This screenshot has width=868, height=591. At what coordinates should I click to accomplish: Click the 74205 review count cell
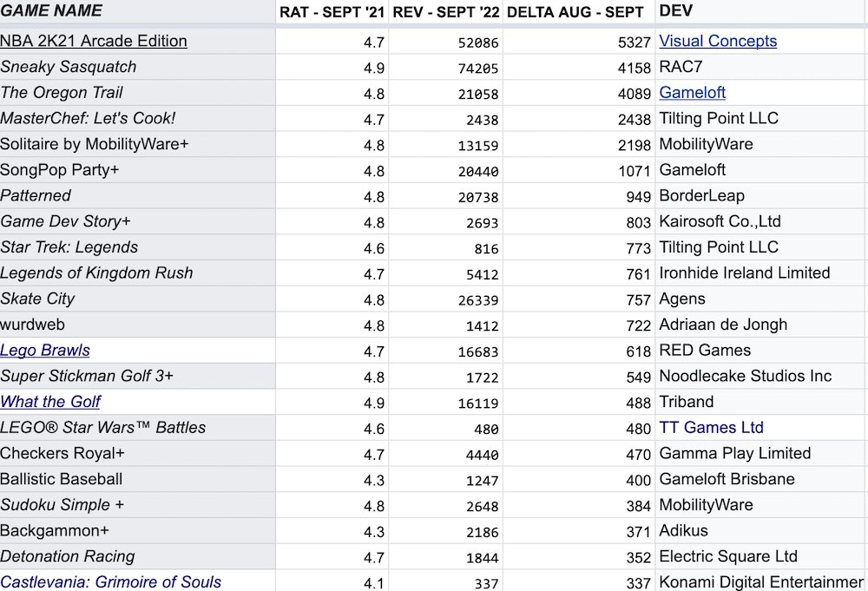tap(477, 68)
